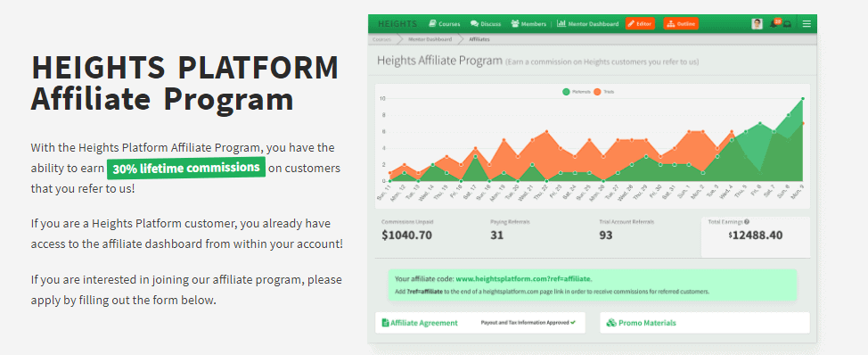This screenshot has width=868, height=355.
Task: Toggle the orange Trials legend series
Action: 603,92
